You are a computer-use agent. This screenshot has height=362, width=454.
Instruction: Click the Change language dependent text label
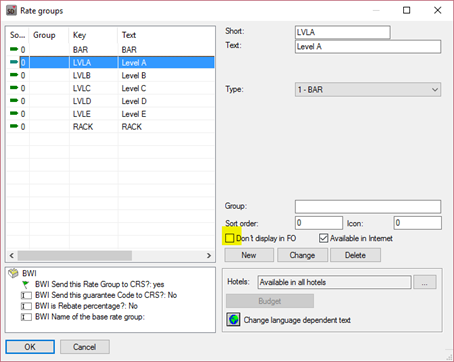[297, 320]
